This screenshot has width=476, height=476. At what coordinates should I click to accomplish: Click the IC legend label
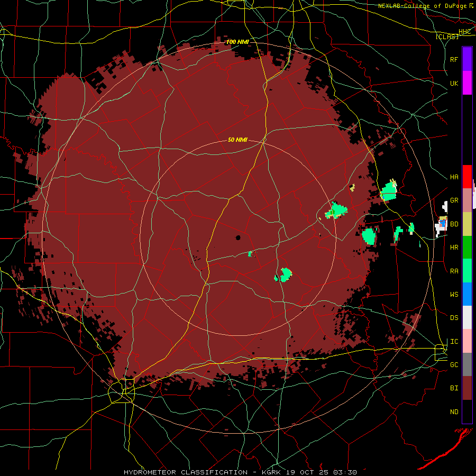click(x=454, y=342)
